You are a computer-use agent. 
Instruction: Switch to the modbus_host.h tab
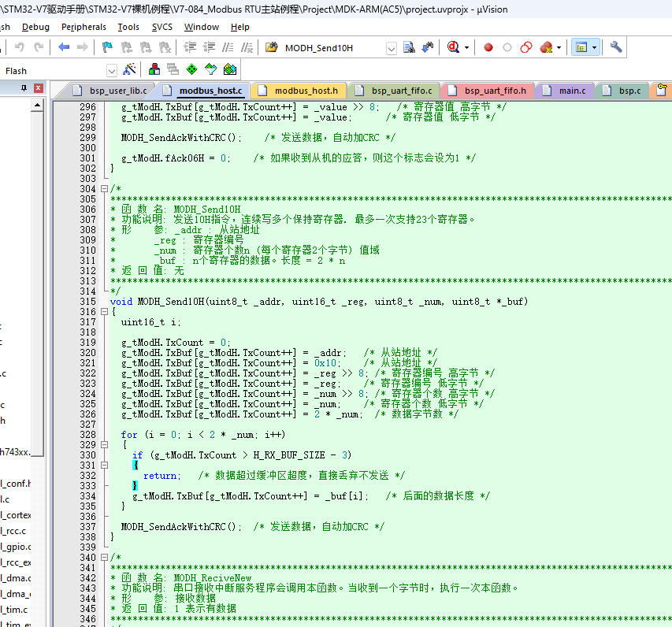(299, 91)
